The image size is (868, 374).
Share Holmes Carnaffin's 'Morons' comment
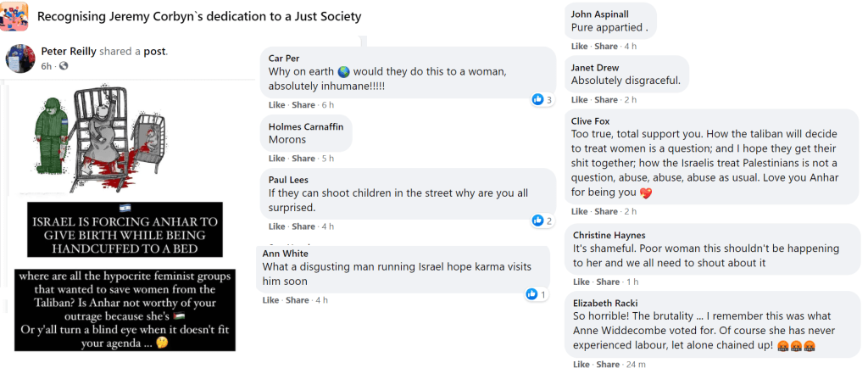point(303,159)
